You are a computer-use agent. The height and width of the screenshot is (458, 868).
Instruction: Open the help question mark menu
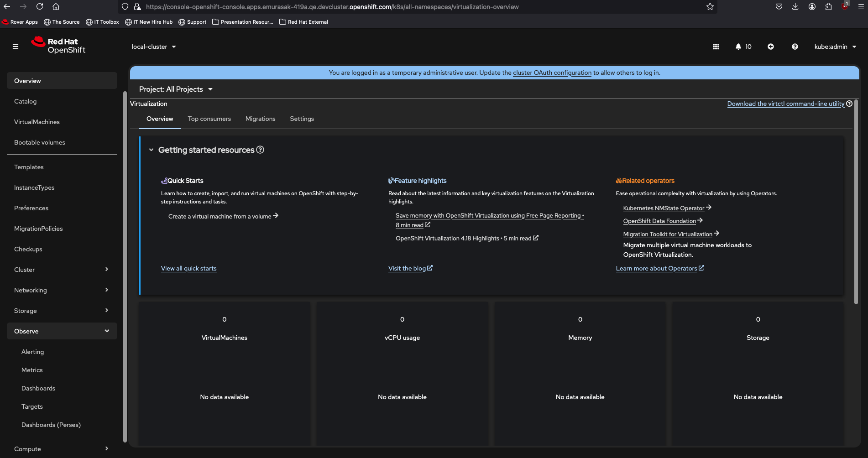point(795,47)
